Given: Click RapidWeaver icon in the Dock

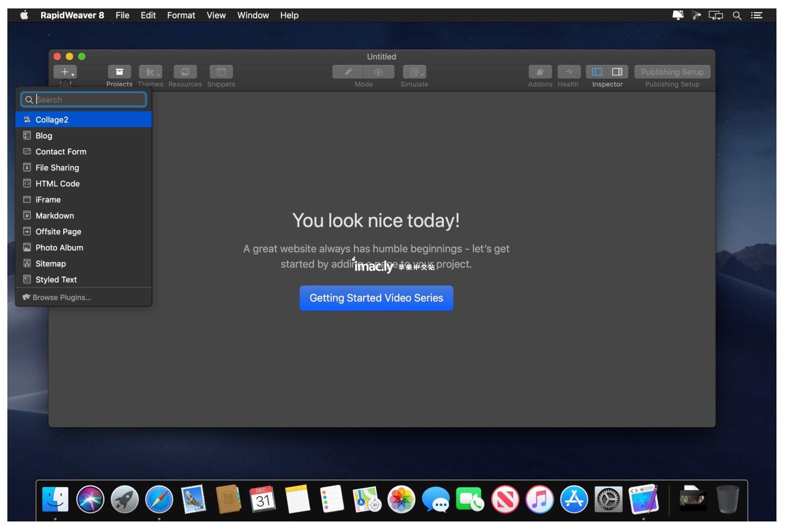Looking at the screenshot, I should pyautogui.click(x=644, y=499).
